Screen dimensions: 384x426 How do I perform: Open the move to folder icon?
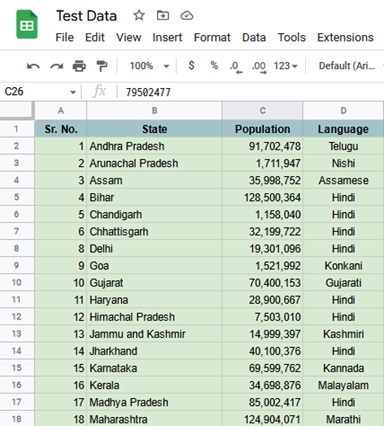click(x=163, y=15)
